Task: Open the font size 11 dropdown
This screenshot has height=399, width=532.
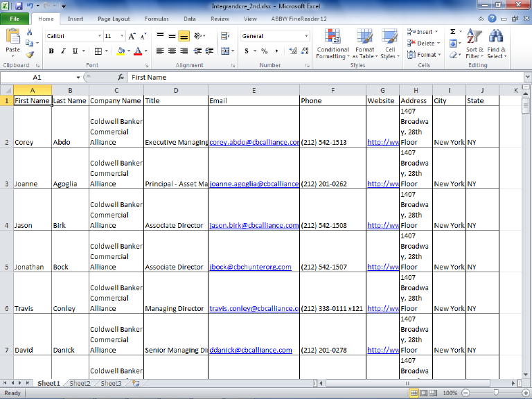Action: [x=122, y=36]
